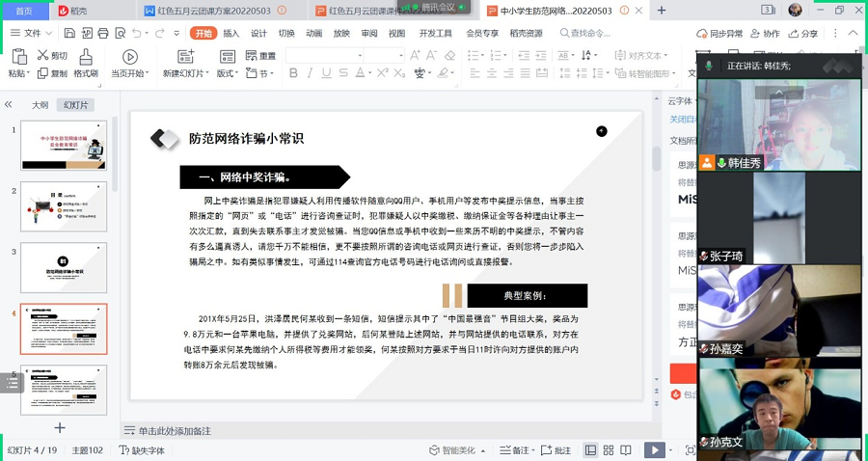
Task: Click the Collaborate (协作) button
Action: click(764, 33)
